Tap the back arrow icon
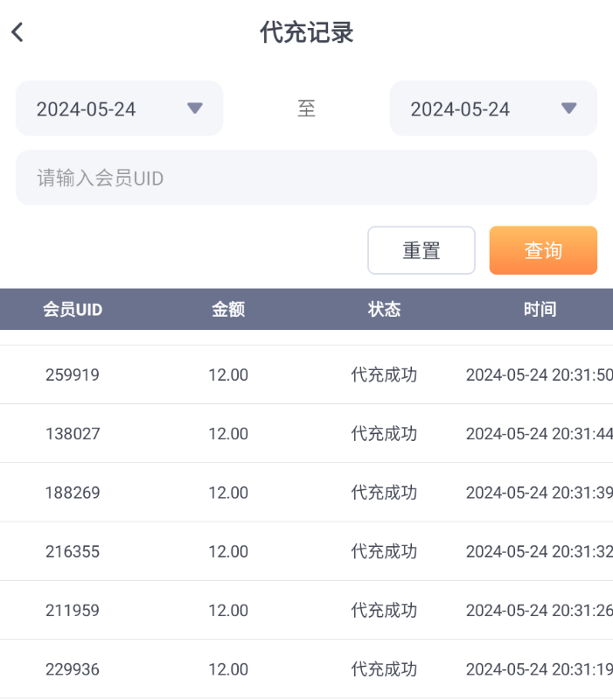The height and width of the screenshot is (700, 613). click(x=17, y=32)
